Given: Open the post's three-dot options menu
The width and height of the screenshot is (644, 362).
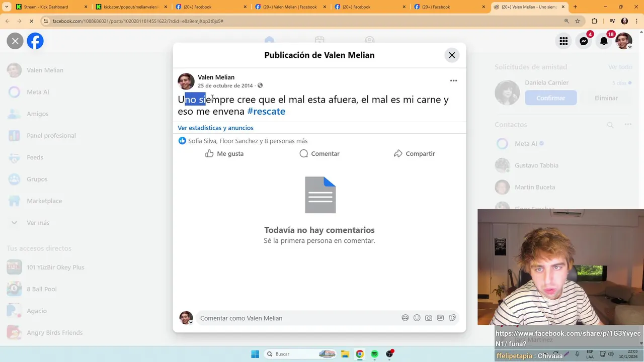Looking at the screenshot, I should pos(453,80).
